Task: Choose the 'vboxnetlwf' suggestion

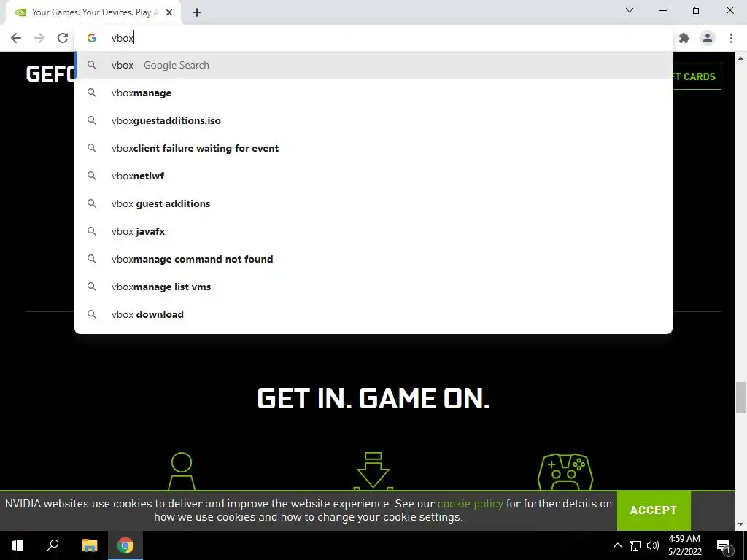Action: click(x=373, y=176)
